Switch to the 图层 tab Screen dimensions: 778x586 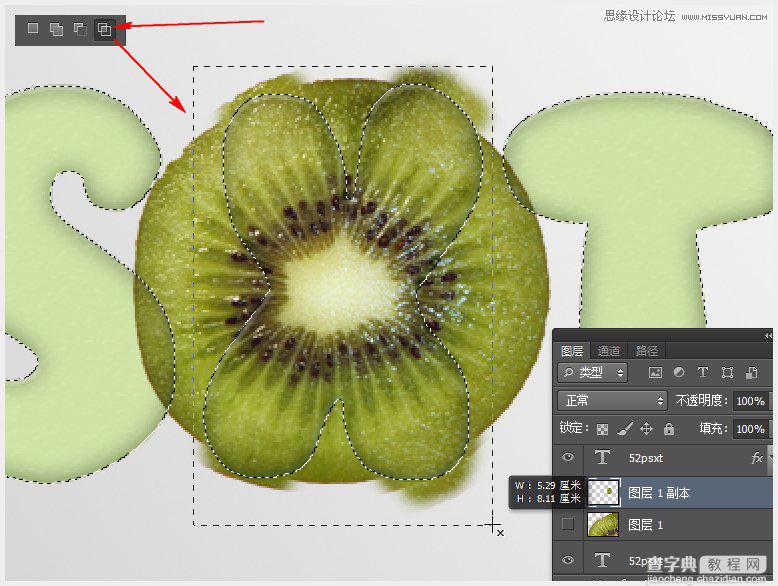click(x=572, y=351)
